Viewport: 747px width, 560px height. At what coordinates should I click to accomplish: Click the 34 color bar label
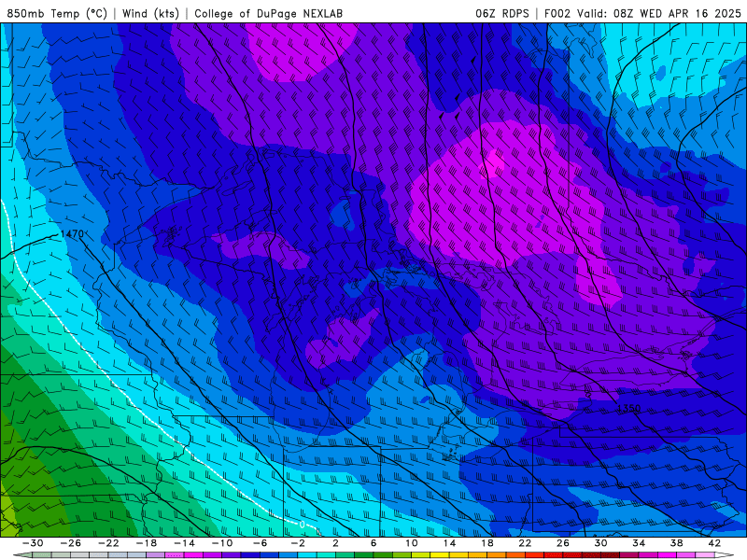pyautogui.click(x=639, y=543)
